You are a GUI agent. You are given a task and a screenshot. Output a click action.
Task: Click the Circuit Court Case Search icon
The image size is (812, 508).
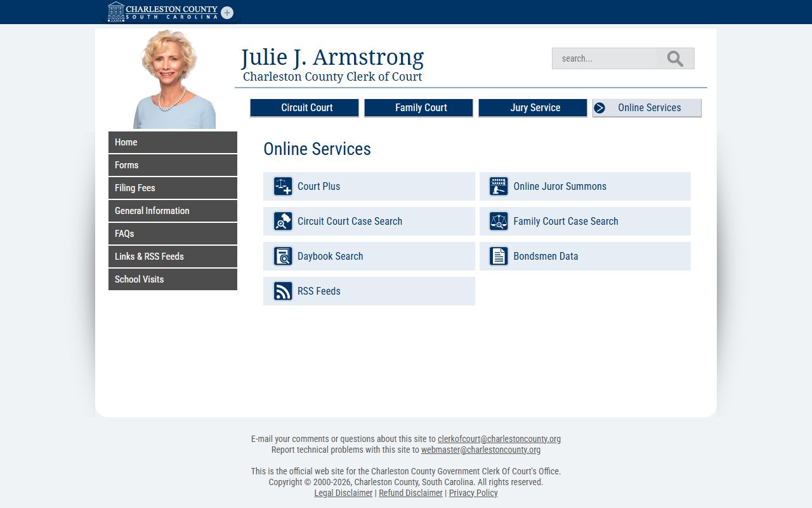pyautogui.click(x=283, y=221)
